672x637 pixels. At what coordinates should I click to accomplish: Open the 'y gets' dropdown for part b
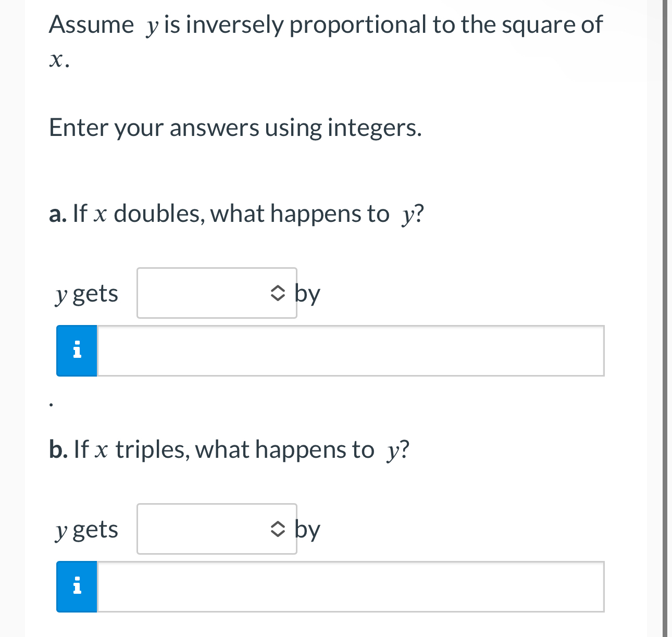(217, 529)
